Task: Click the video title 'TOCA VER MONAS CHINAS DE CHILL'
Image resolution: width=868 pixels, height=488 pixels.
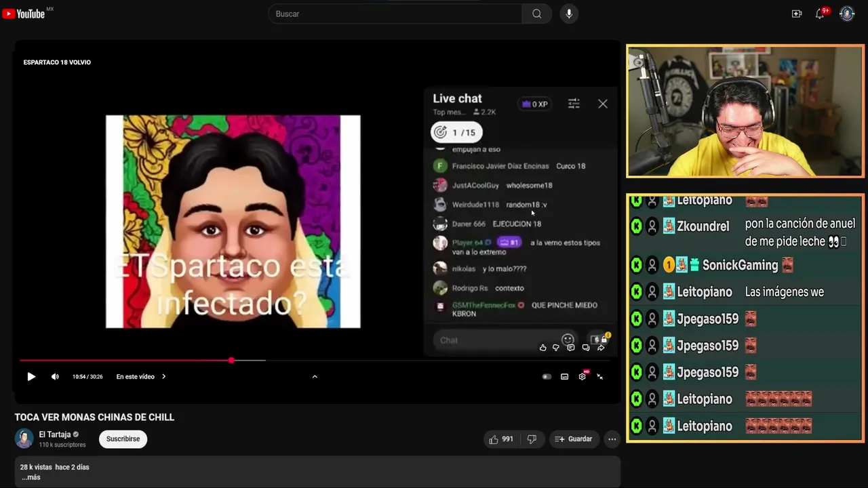Action: [x=95, y=418]
